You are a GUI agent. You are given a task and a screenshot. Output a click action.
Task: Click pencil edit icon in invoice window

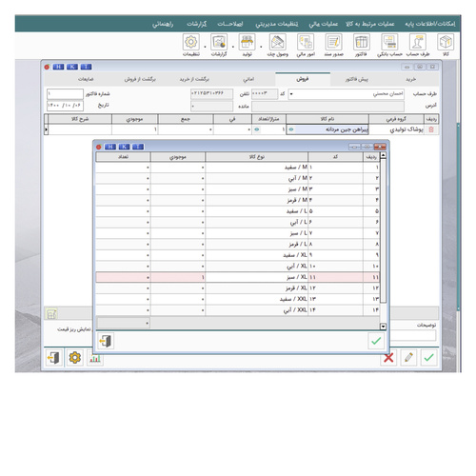408,358
